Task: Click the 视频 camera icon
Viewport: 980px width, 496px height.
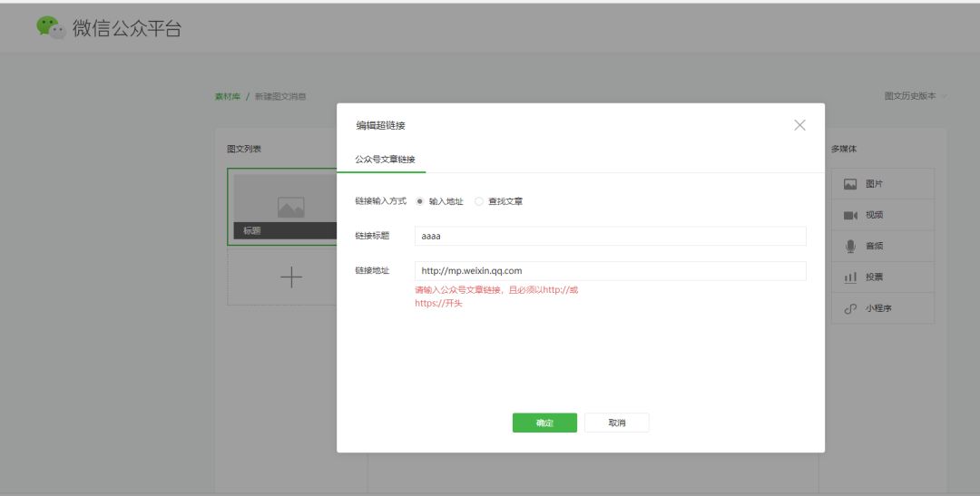Action: (850, 216)
